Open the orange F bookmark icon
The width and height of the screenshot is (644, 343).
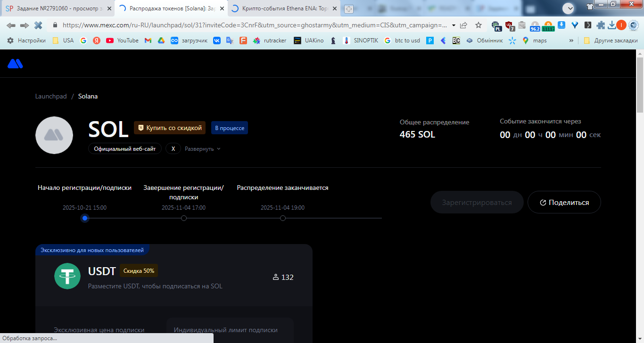pos(243,41)
